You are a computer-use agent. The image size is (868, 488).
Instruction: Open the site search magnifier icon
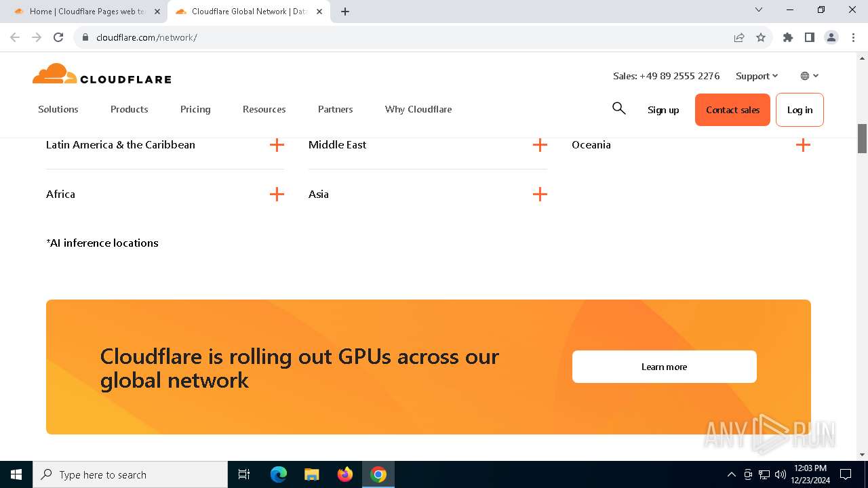point(618,108)
